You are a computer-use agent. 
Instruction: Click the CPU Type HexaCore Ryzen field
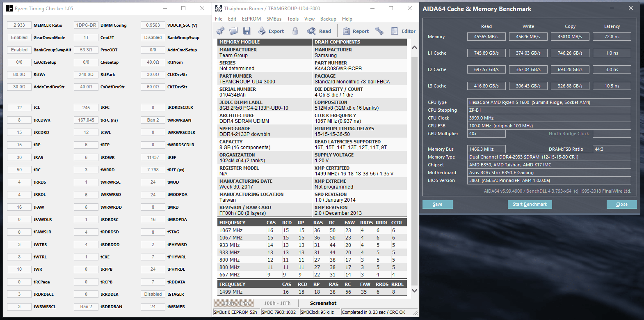coord(549,102)
